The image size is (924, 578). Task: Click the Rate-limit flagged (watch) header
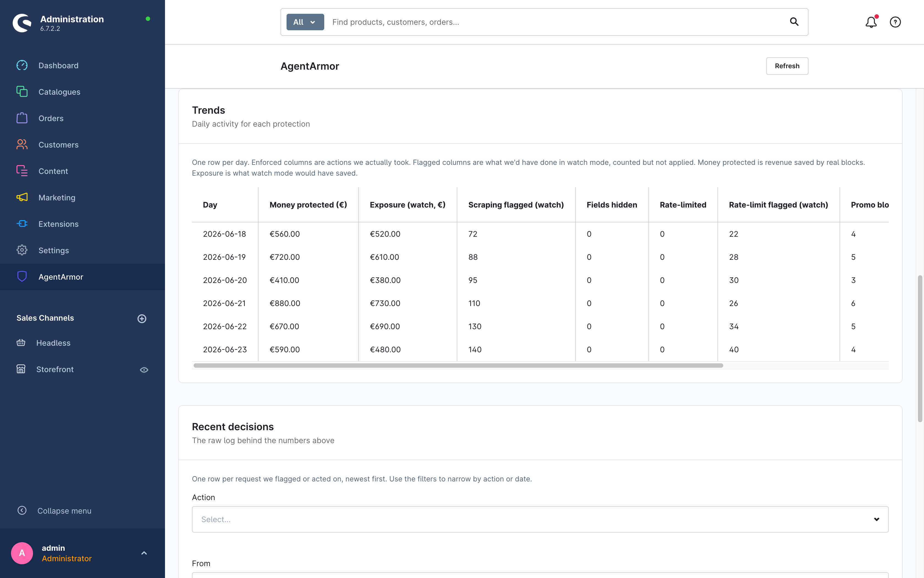778,205
